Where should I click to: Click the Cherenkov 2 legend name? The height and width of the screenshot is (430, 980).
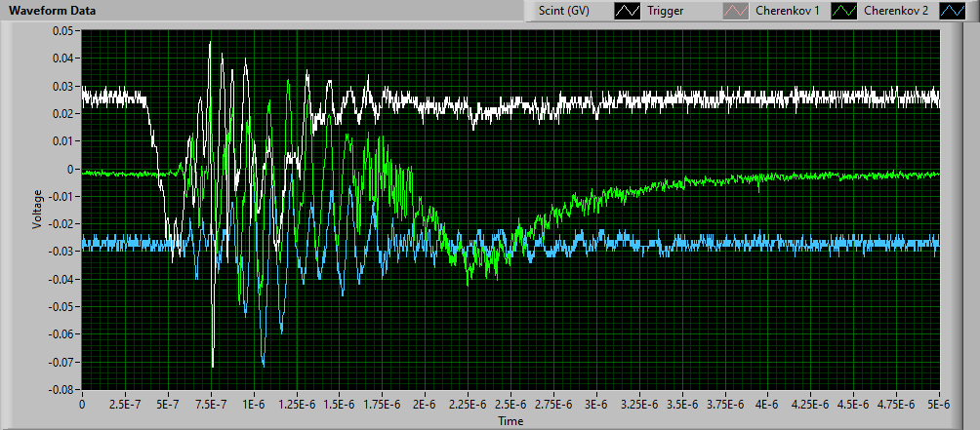tap(897, 12)
